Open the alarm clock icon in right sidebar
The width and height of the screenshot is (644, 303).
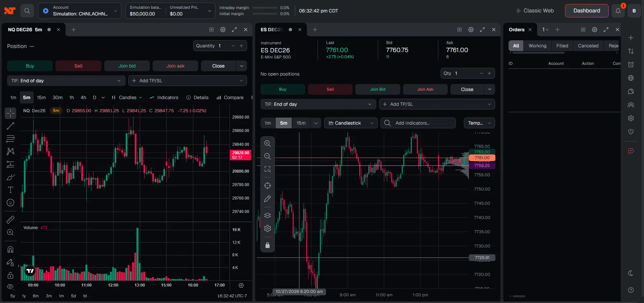click(x=631, y=64)
